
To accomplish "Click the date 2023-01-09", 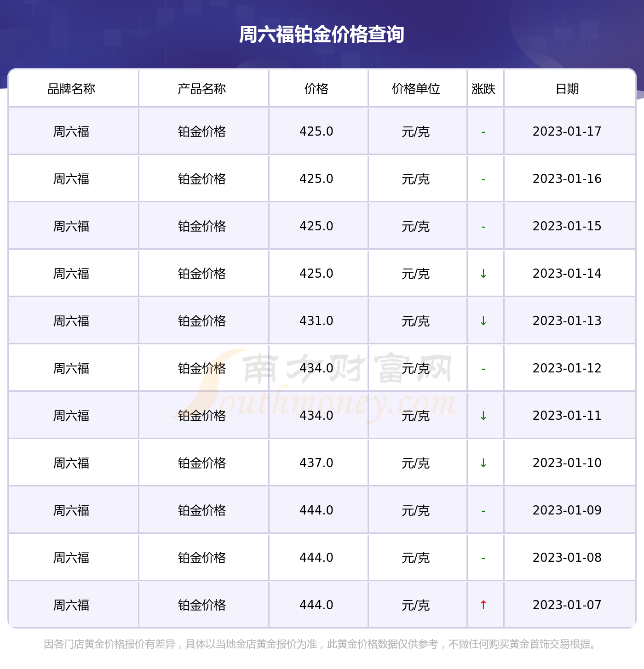I will pyautogui.click(x=567, y=510).
